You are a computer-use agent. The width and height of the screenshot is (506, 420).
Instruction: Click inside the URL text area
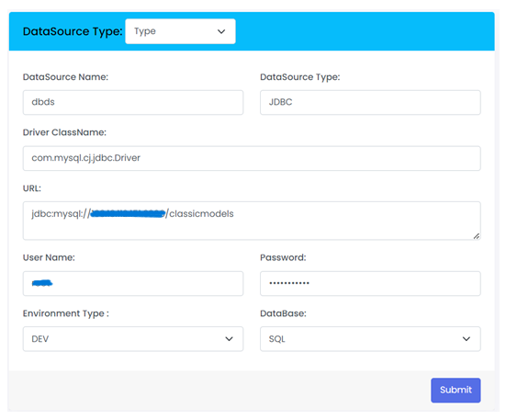[252, 221]
